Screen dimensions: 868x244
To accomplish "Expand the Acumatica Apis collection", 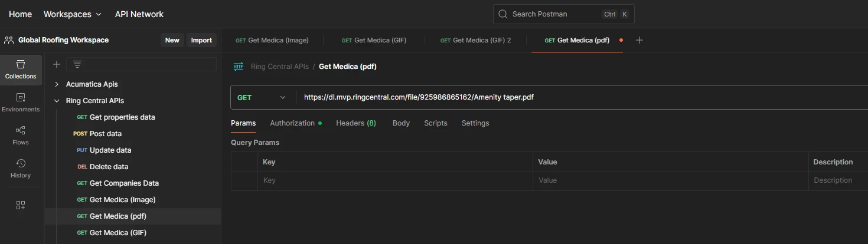I will tap(57, 84).
